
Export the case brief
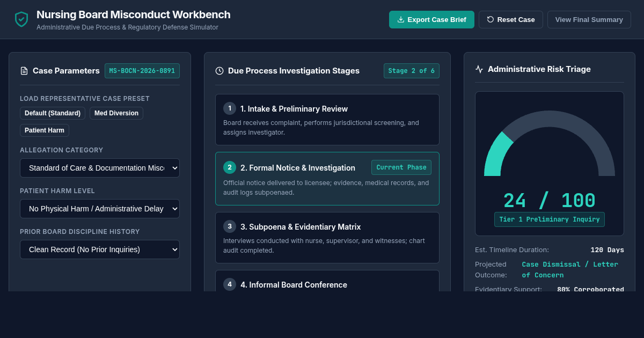point(431,19)
